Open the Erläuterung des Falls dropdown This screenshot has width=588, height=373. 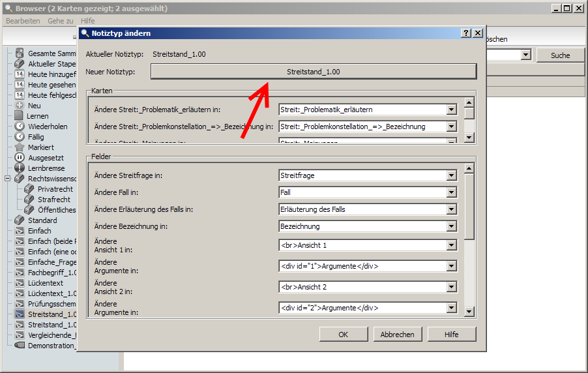coord(451,209)
